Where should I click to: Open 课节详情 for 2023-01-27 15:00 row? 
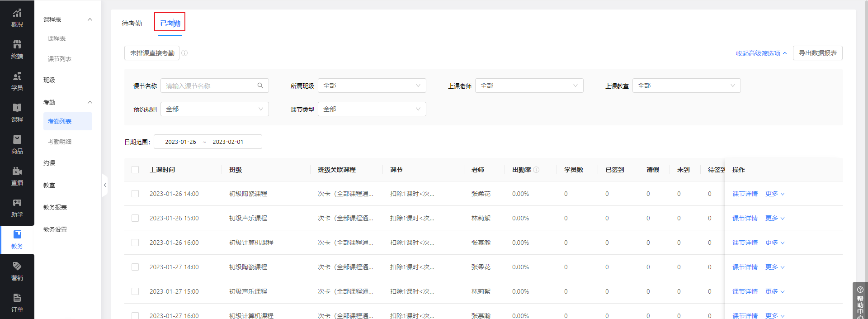click(745, 291)
